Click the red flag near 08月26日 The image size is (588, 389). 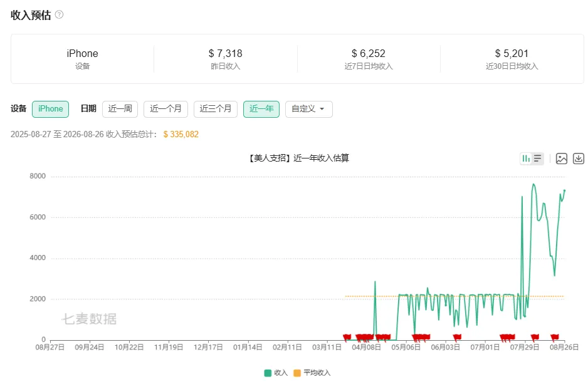555,337
